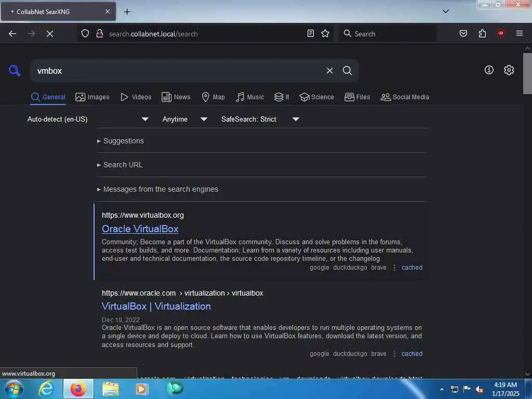This screenshot has height=399, width=532.
Task: Switch to Science category
Action: coord(316,97)
